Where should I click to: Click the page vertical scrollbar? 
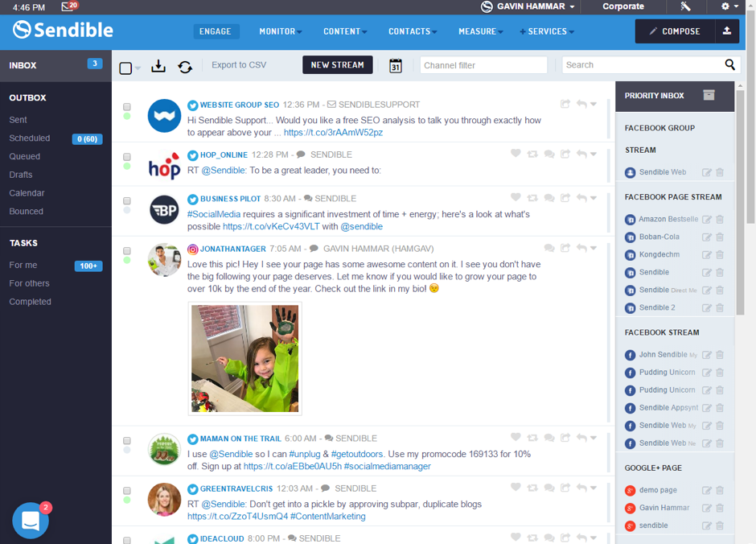(750, 116)
